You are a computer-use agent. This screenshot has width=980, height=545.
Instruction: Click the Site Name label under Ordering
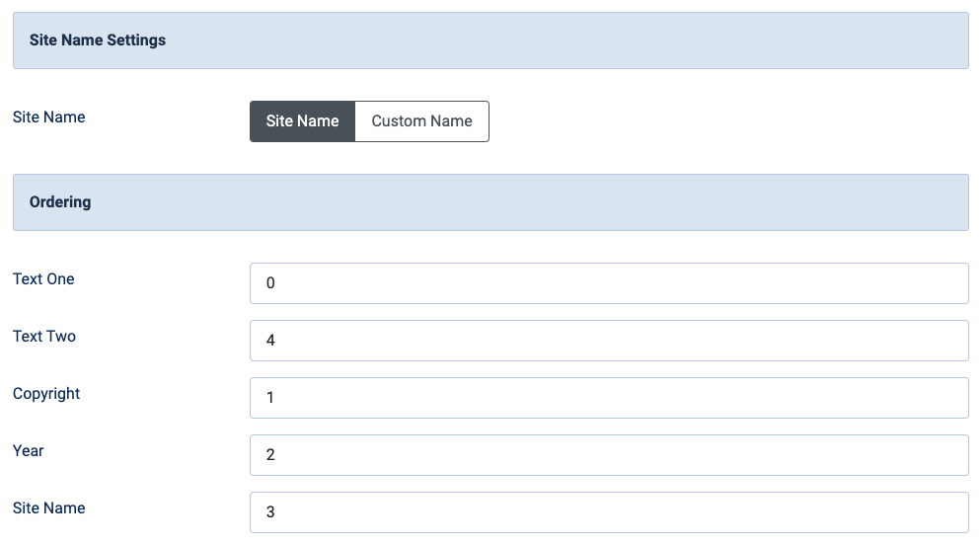48,508
